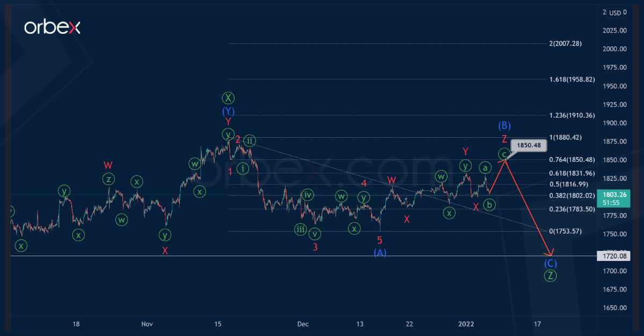Select the 0.764(1850.48) Fibonacci level label
This screenshot has width=644, height=336.
(x=572, y=159)
